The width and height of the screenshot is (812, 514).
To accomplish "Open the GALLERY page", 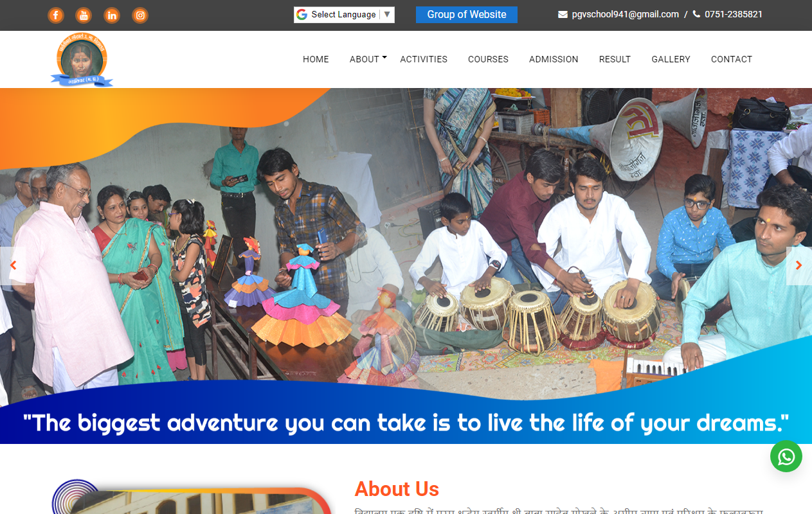I will coord(671,59).
